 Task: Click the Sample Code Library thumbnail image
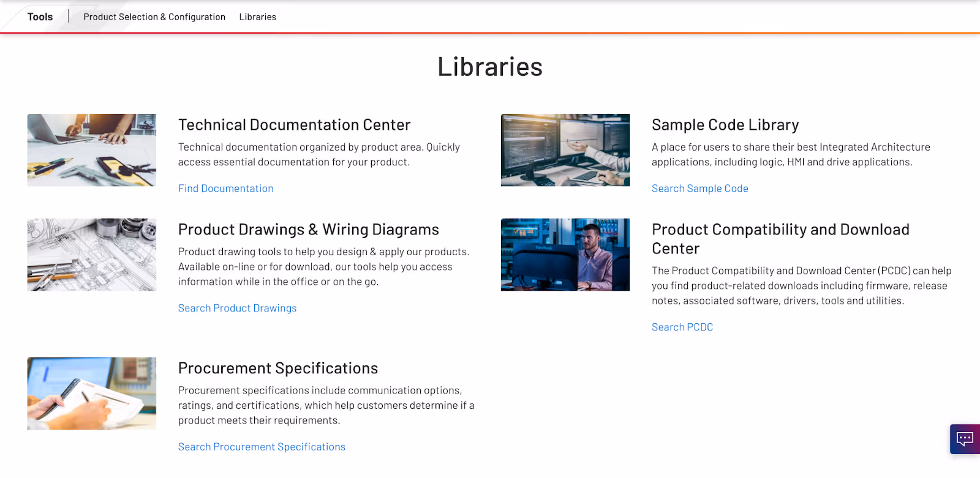[x=565, y=150]
